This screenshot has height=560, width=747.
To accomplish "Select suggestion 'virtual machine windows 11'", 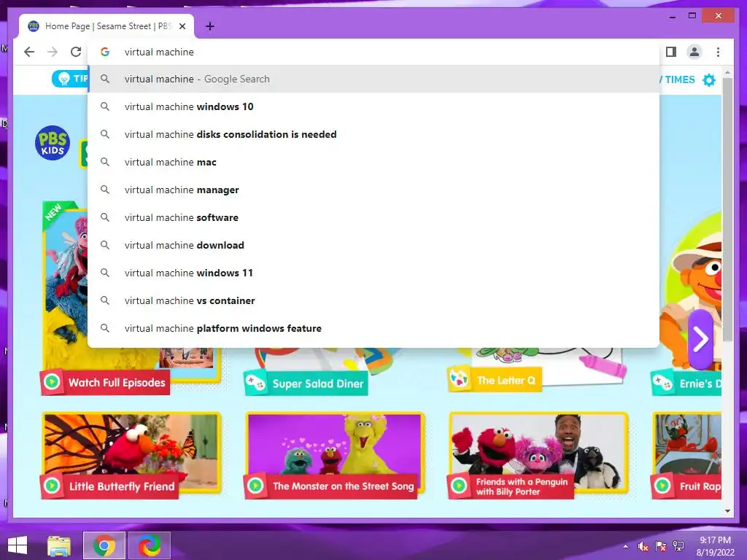I will click(373, 273).
